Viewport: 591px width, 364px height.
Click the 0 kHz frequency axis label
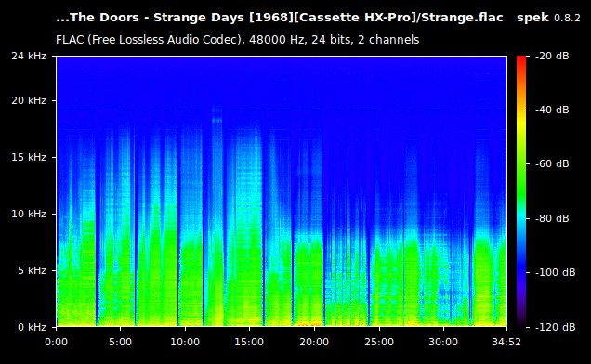coord(32,327)
